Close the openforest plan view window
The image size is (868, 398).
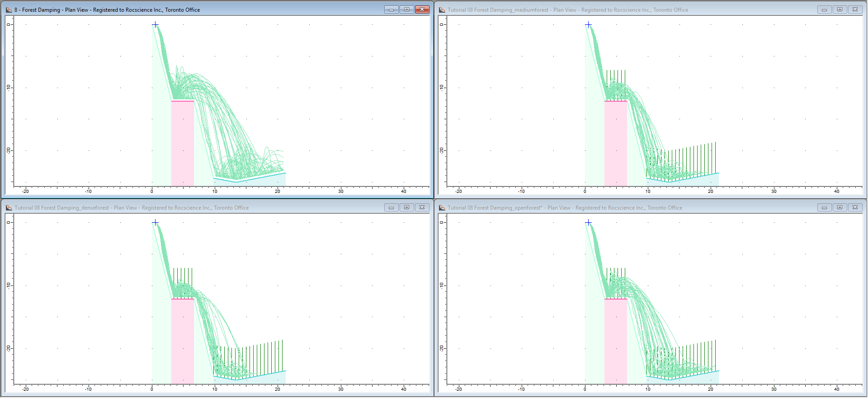(855, 207)
